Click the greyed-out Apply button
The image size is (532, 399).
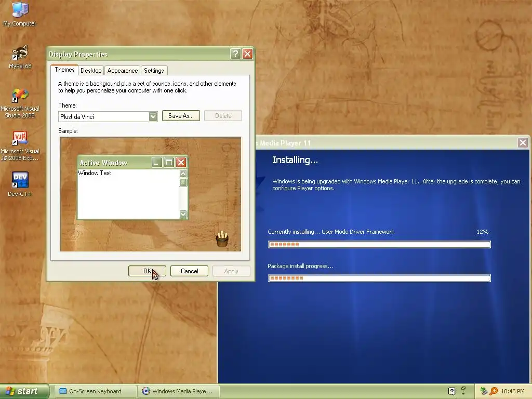point(231,271)
